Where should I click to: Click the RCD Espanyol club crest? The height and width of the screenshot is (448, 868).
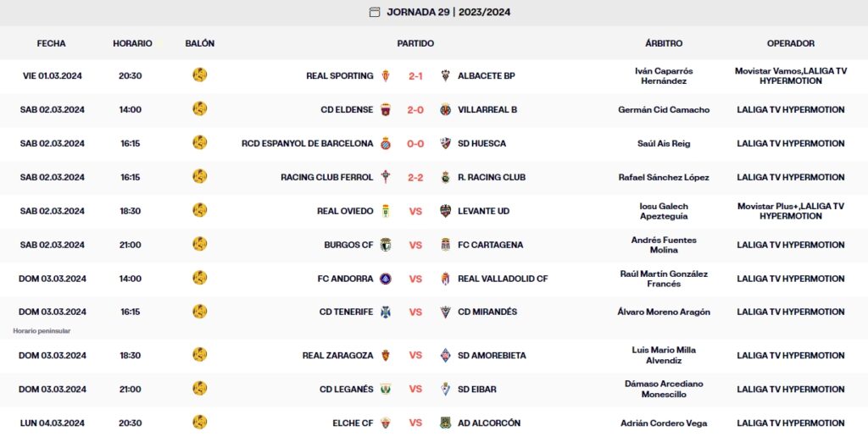386,144
